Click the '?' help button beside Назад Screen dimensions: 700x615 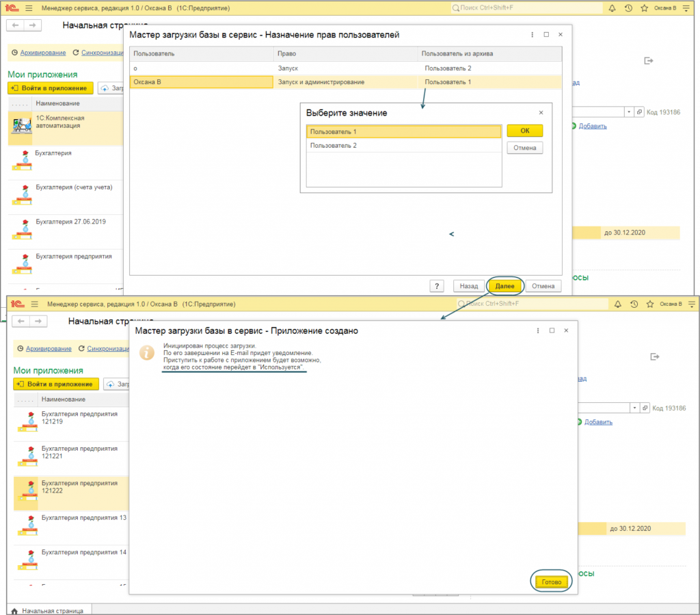[x=437, y=286]
